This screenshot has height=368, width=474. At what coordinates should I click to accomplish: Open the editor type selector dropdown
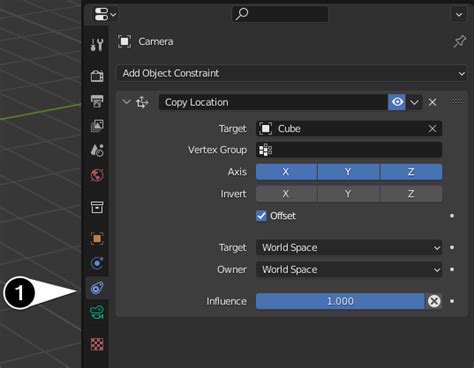(x=105, y=14)
